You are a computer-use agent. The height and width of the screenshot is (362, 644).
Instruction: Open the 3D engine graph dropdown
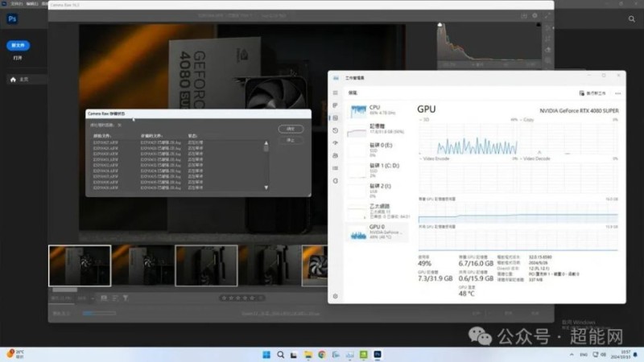pyautogui.click(x=424, y=120)
